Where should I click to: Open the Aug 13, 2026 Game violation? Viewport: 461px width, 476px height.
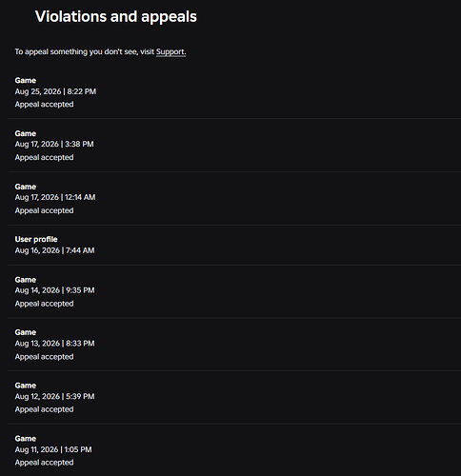(234, 345)
